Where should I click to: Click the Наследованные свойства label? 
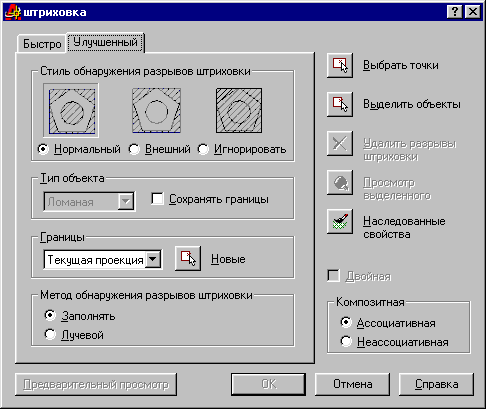point(404,228)
